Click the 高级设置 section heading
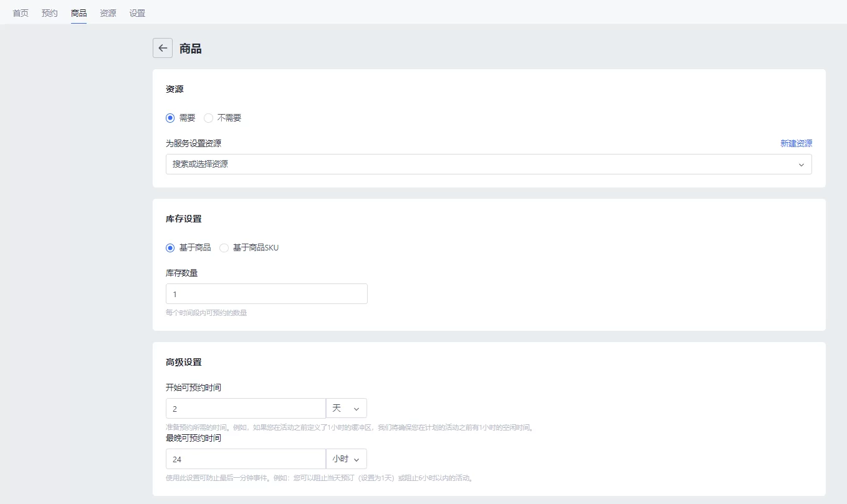Image resolution: width=847 pixels, height=504 pixels. click(184, 362)
